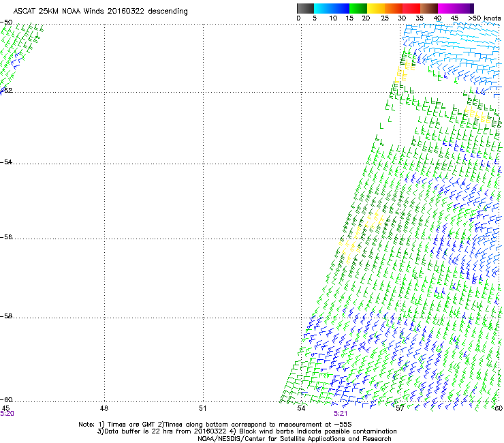Click the 60 longitude label
This screenshot has width=504, height=443.
click(499, 408)
